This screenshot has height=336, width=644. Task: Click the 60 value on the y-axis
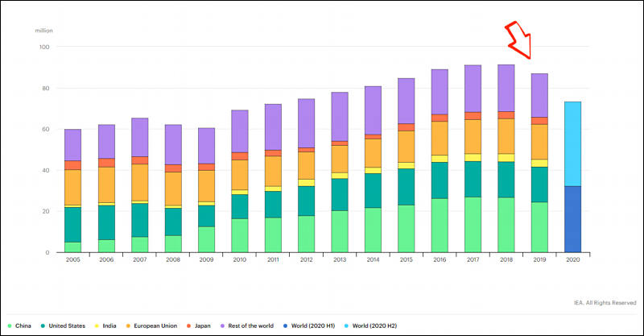[x=46, y=129]
